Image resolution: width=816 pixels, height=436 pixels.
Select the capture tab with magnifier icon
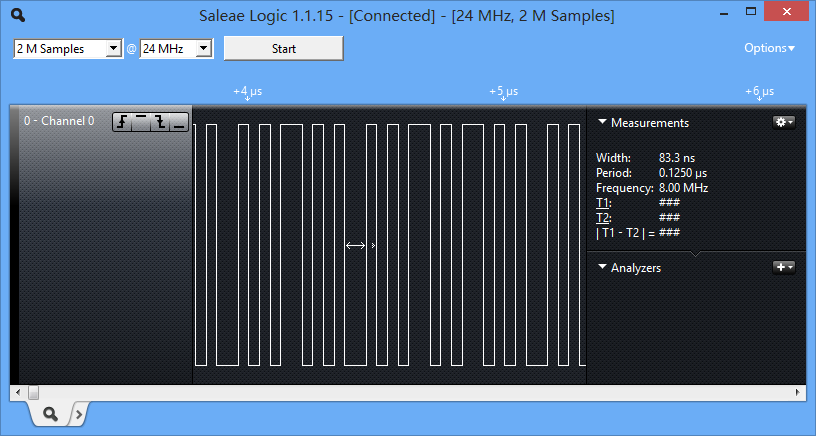coord(50,414)
